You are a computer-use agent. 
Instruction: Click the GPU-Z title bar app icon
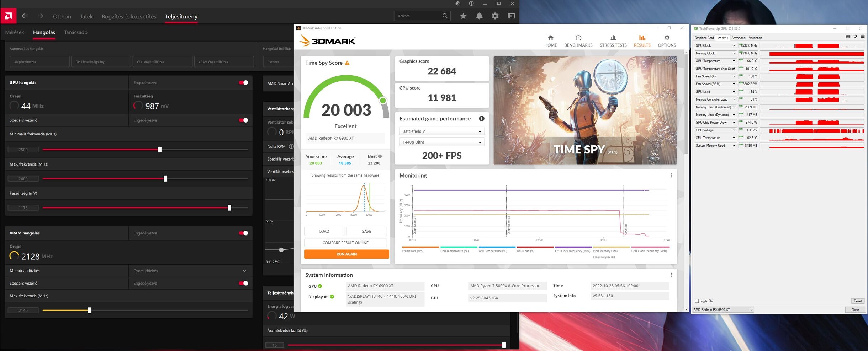[696, 29]
